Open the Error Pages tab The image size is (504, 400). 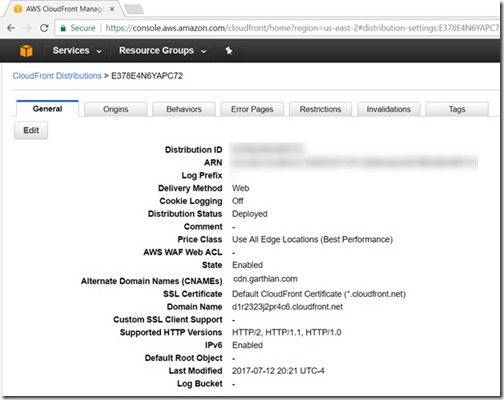pos(252,109)
